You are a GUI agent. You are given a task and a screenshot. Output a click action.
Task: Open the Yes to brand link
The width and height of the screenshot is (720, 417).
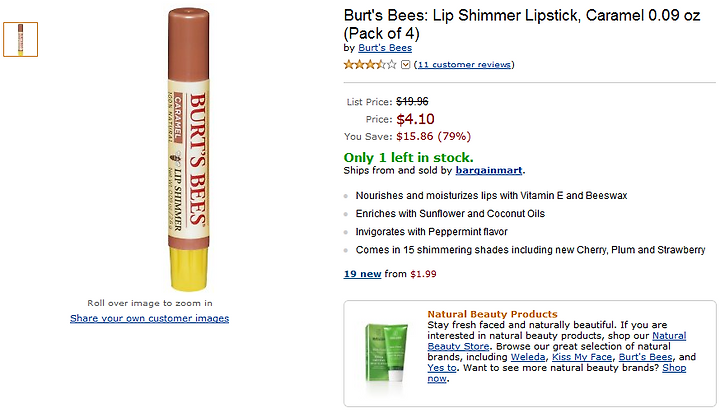tap(442, 368)
